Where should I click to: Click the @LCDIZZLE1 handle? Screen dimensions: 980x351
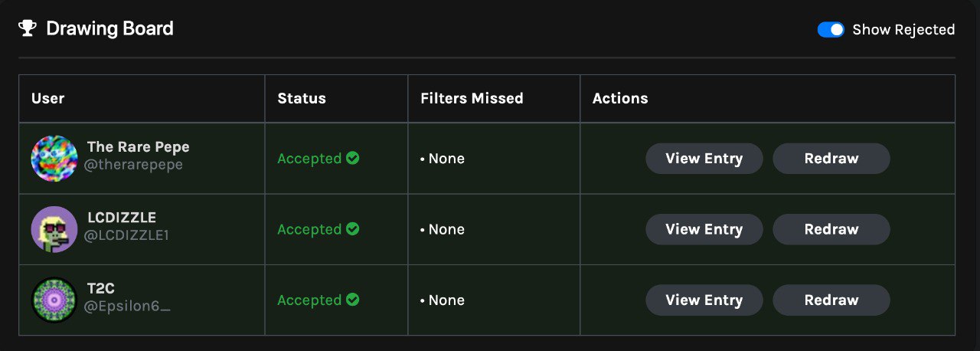pos(126,235)
